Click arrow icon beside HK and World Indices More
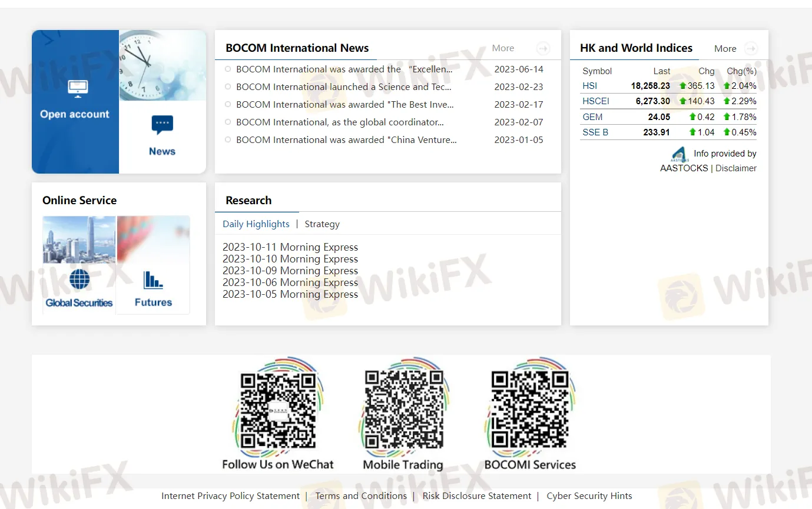The image size is (812, 509). coord(751,48)
